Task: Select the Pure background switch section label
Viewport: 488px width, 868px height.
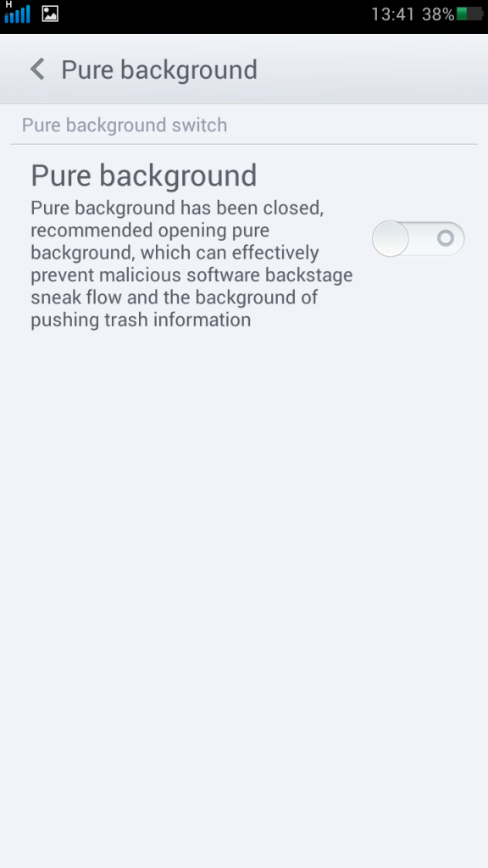Action: pos(125,125)
